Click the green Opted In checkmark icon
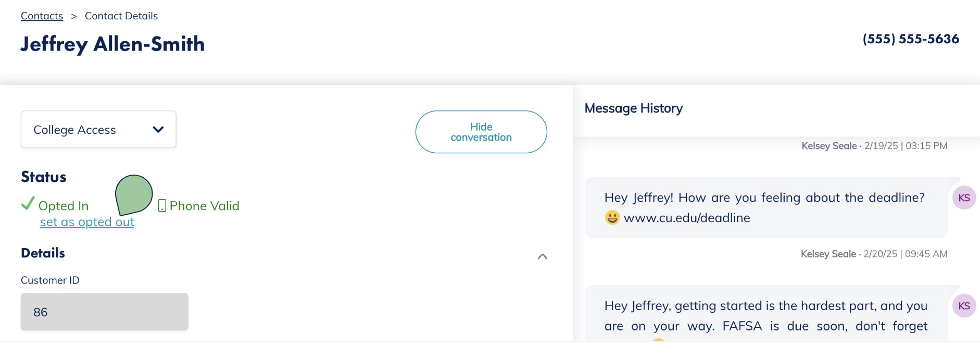980x344 pixels. pos(28,204)
